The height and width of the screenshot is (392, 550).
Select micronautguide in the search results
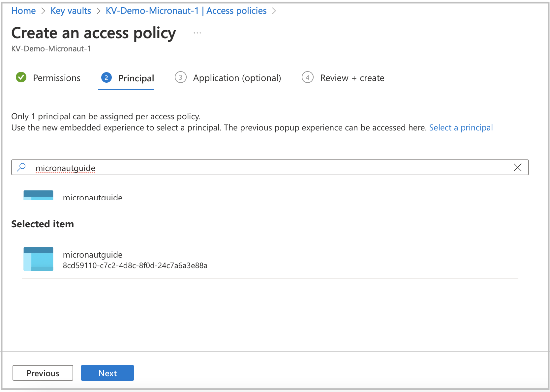coord(93,197)
